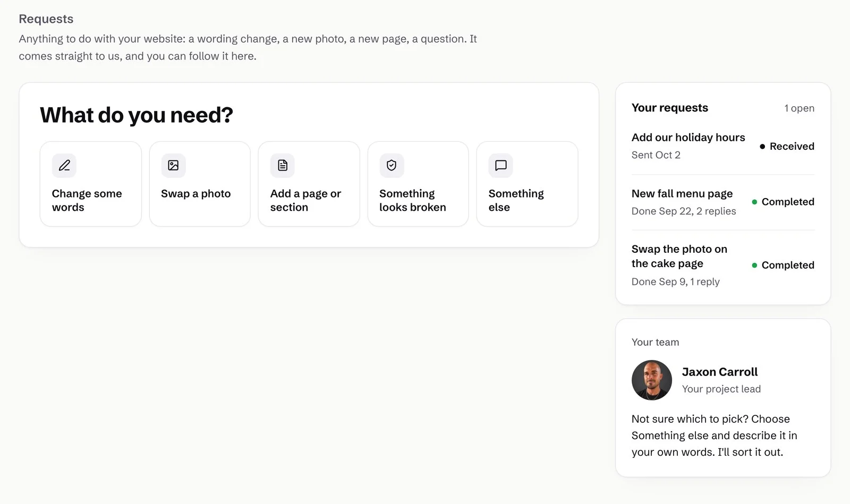The image size is (850, 504).
Task: Click the document icon on Add a page
Action: click(x=283, y=165)
